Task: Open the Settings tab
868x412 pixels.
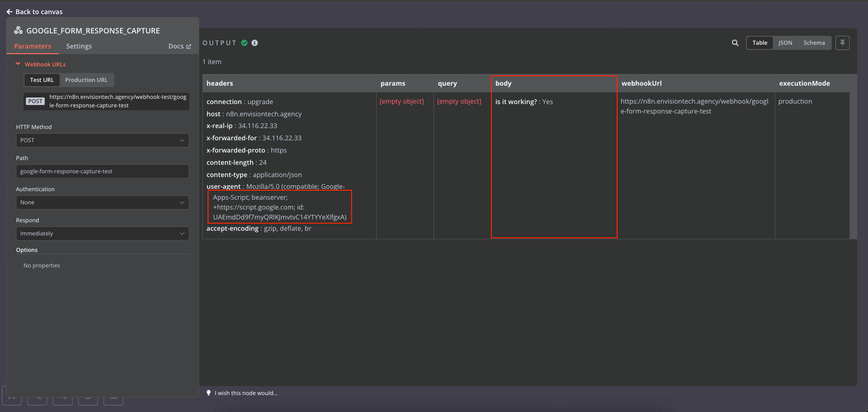Action: [x=79, y=46]
